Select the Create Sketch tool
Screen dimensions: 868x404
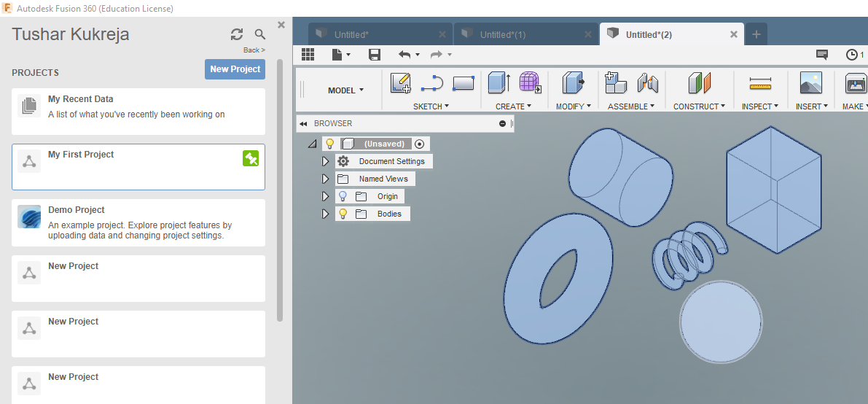401,82
